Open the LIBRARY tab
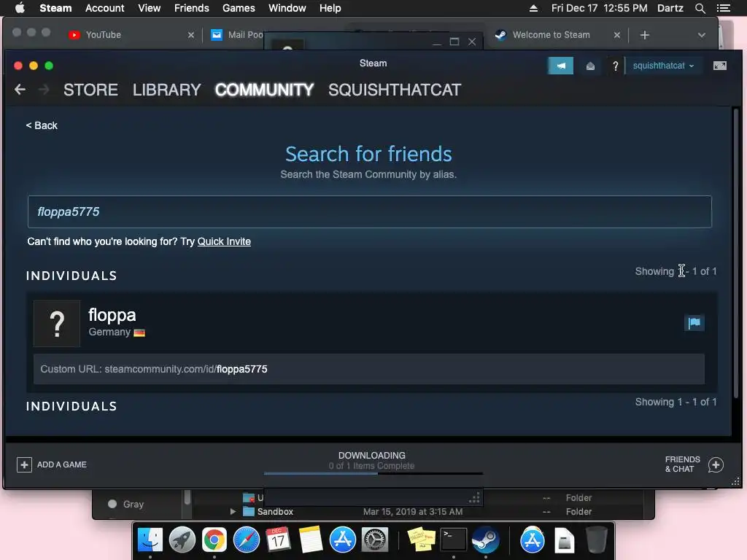Screen dimensions: 747x560 tap(167, 90)
